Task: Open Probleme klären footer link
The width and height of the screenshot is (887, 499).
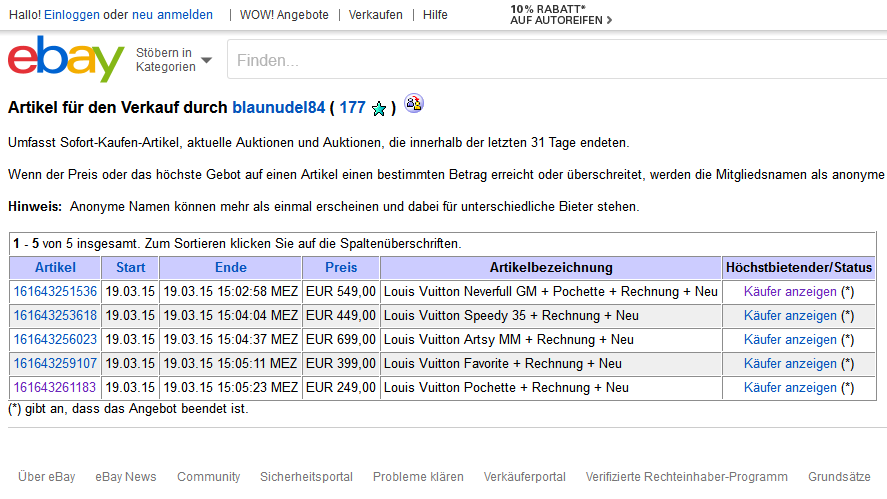Action: pos(418,477)
